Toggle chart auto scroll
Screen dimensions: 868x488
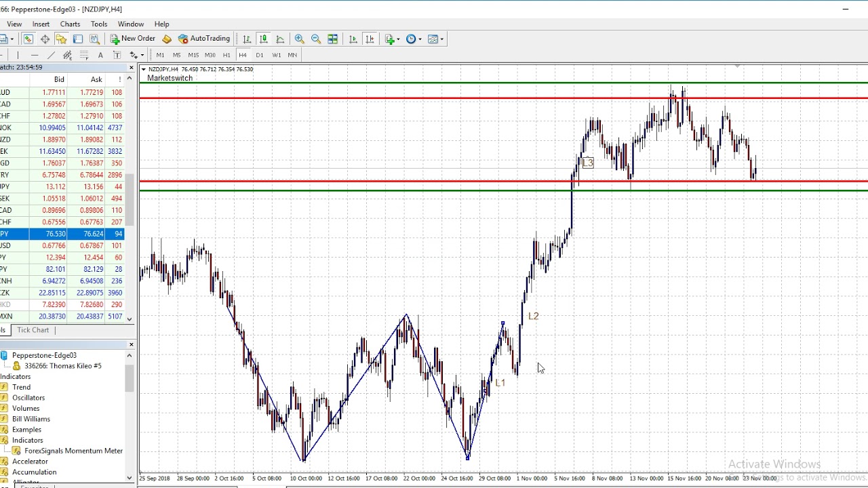coord(353,39)
